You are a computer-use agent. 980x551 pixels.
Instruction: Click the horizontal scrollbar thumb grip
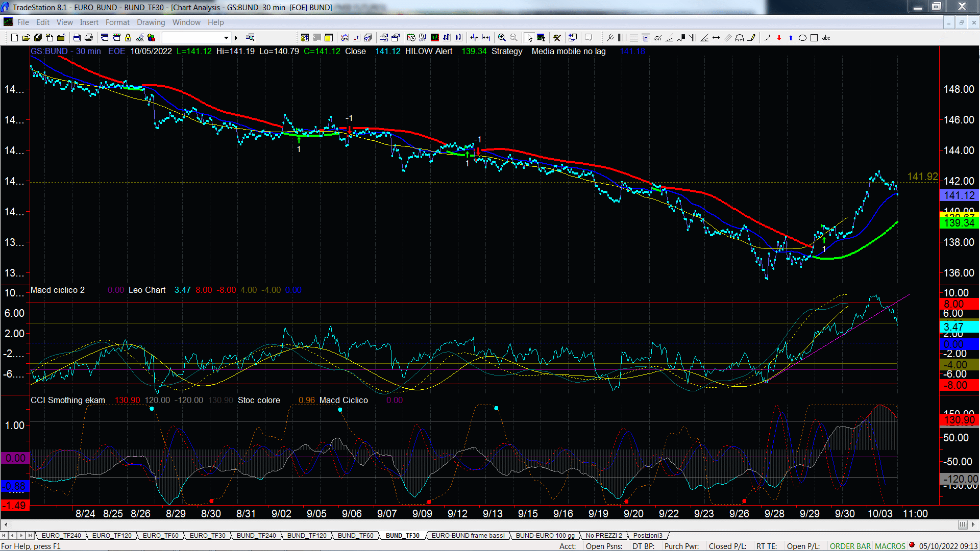pyautogui.click(x=963, y=524)
